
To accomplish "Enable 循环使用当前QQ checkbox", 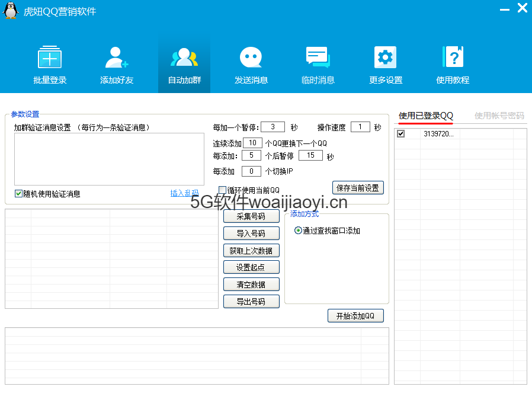I will pos(222,190).
